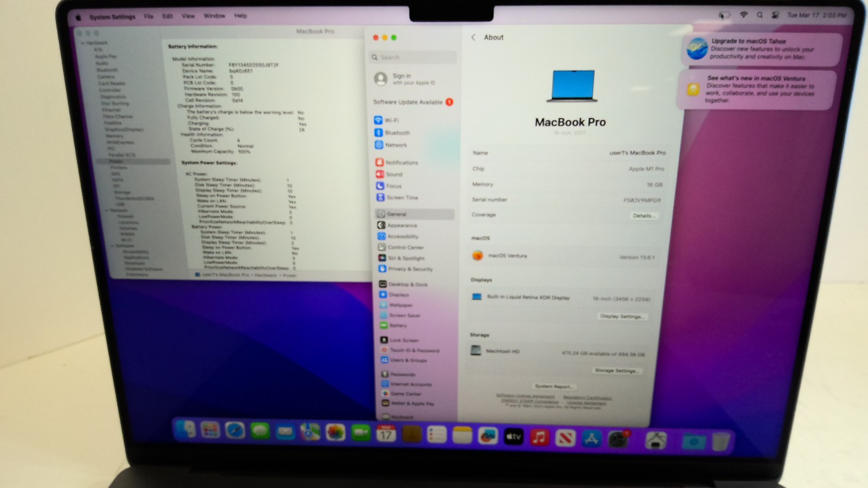Open Sound settings pane

pyautogui.click(x=389, y=174)
